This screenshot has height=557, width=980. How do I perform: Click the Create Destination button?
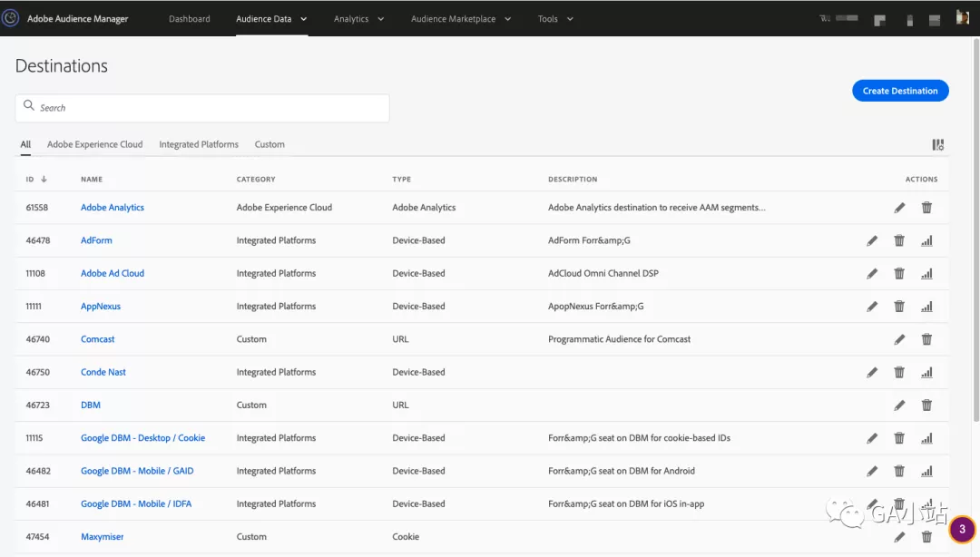click(900, 91)
